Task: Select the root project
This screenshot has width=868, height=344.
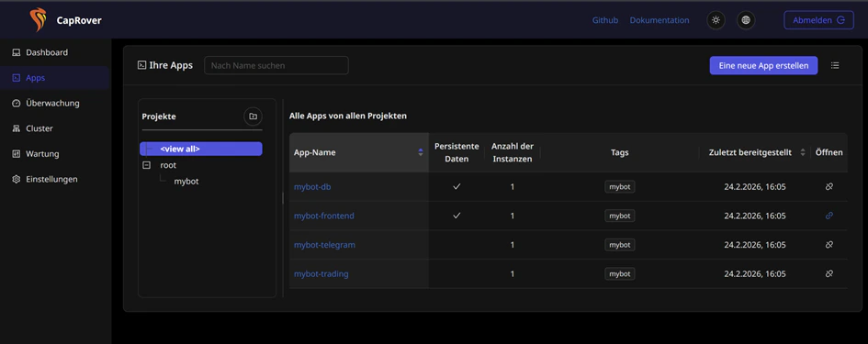Action: 168,165
